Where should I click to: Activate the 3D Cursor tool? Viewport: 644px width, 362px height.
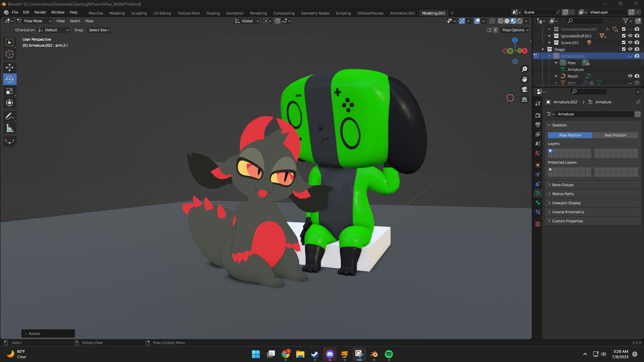[9, 54]
